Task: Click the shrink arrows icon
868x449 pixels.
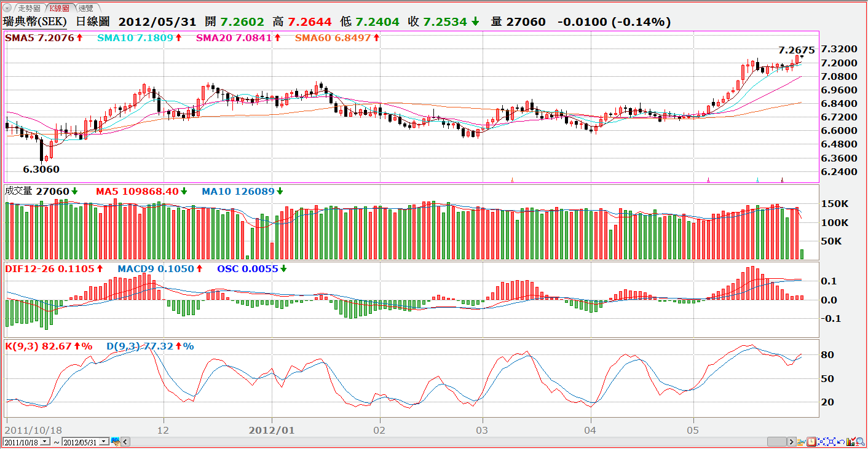Action: click(x=821, y=442)
